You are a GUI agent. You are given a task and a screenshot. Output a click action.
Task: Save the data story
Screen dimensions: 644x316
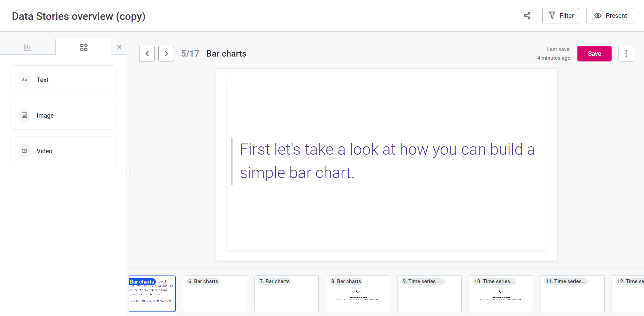(594, 53)
